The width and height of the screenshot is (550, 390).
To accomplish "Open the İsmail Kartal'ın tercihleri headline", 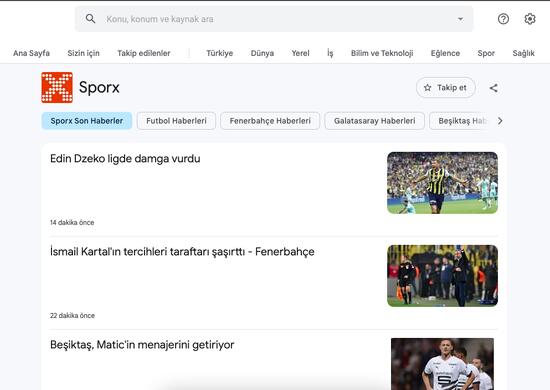I will pyautogui.click(x=182, y=251).
